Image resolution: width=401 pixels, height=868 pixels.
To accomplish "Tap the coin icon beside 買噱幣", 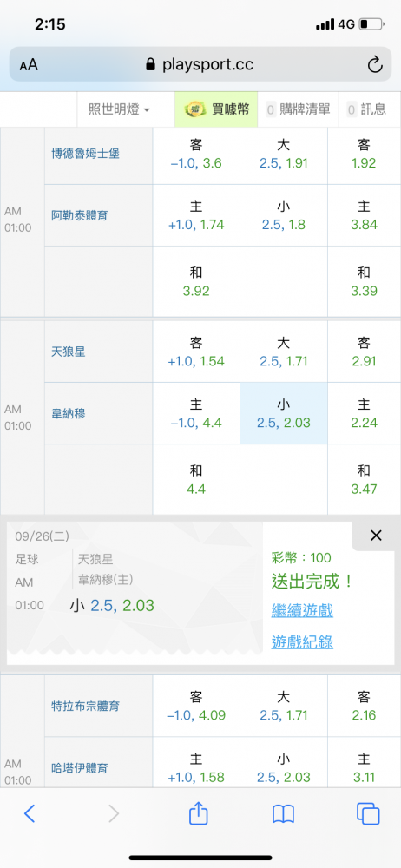I will [x=195, y=109].
